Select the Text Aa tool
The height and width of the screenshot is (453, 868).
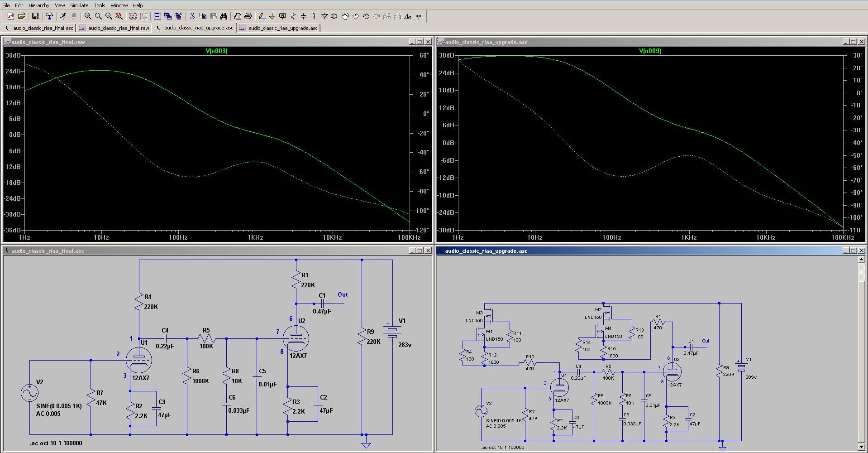408,16
